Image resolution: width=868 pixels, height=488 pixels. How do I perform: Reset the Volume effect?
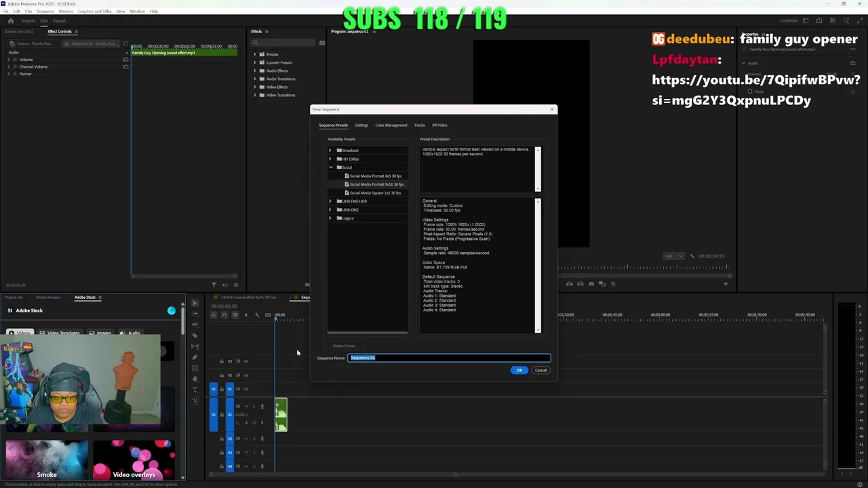[x=125, y=60]
